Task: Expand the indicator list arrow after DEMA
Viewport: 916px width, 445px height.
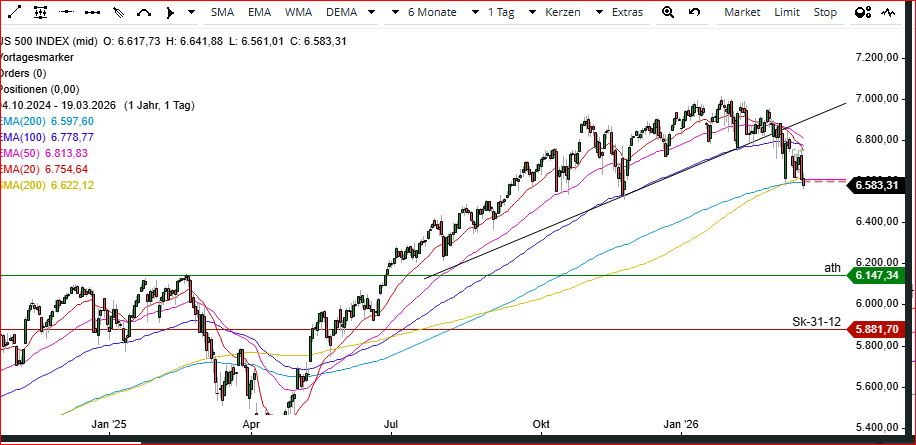Action: pyautogui.click(x=370, y=13)
